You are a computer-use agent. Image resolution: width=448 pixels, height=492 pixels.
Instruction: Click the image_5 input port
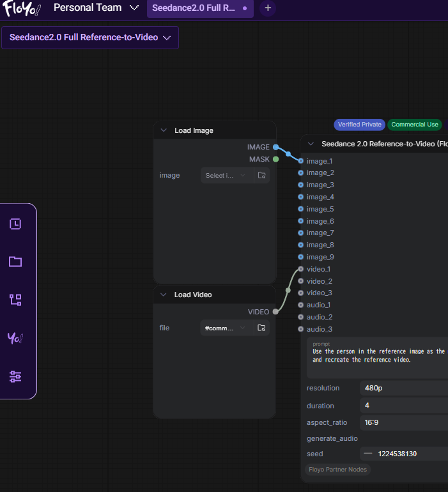(x=301, y=209)
